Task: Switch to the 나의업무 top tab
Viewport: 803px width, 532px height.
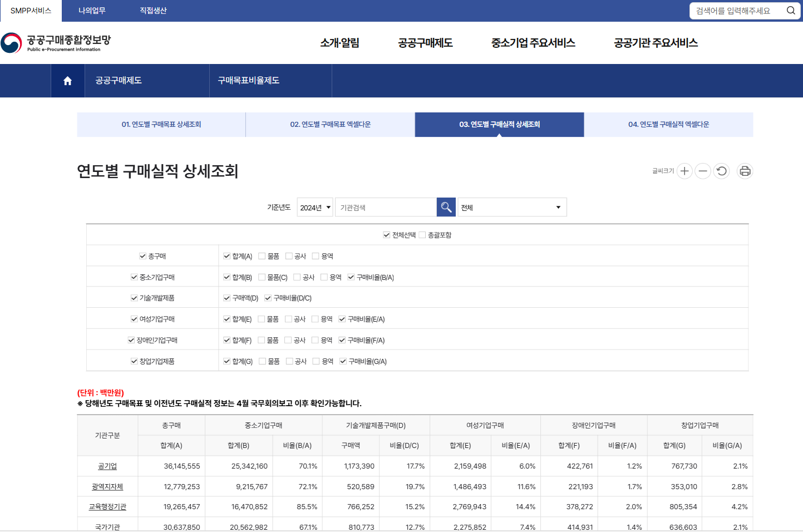Action: click(92, 11)
